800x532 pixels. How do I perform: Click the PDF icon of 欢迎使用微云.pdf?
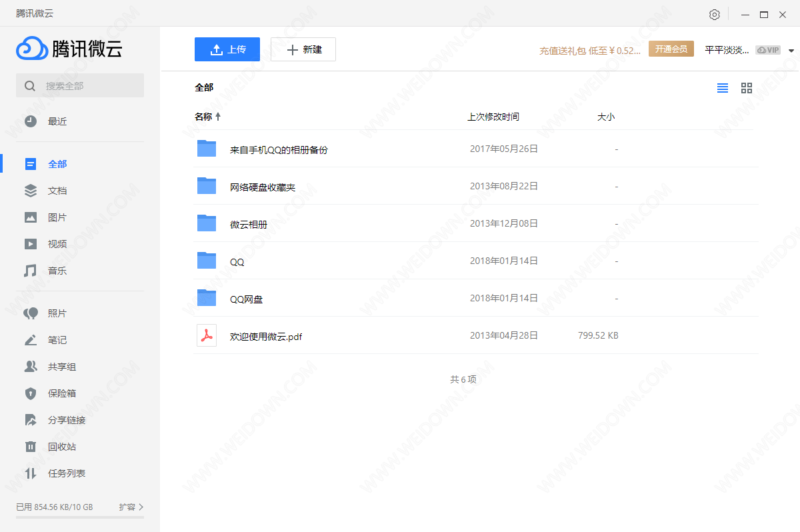coord(207,335)
